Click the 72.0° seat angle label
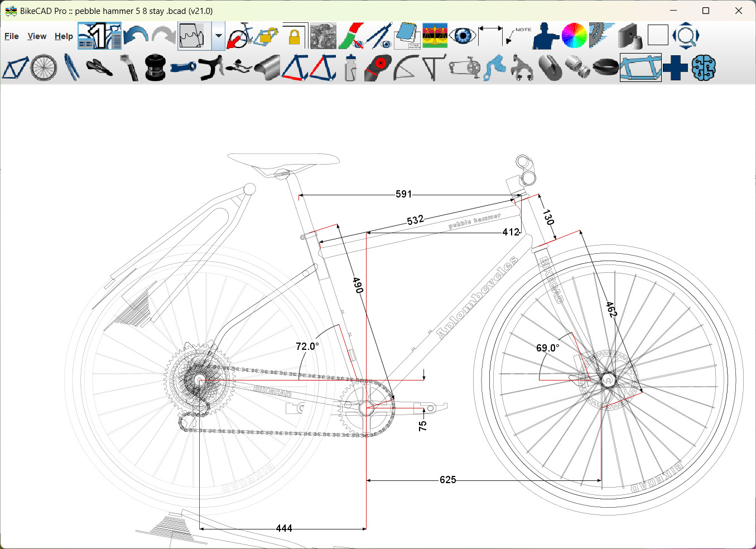 point(307,346)
